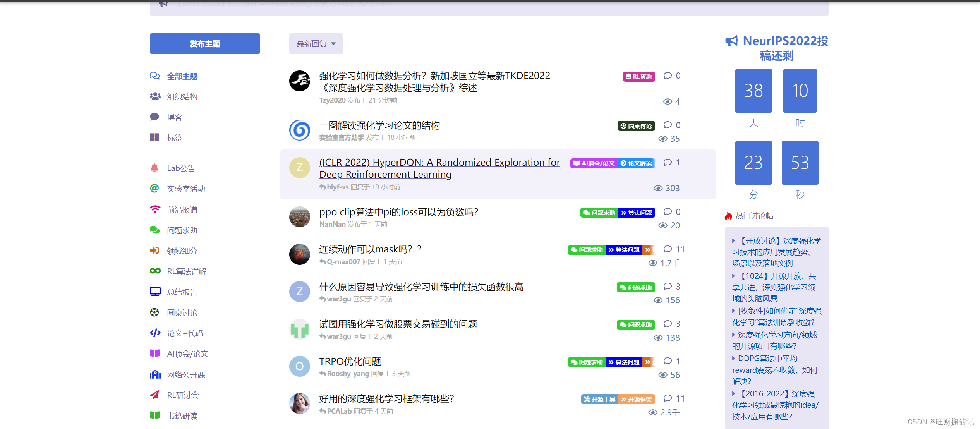This screenshot has width=980, height=429.
Task: Click the Lab公告 bell icon
Action: [x=154, y=168]
